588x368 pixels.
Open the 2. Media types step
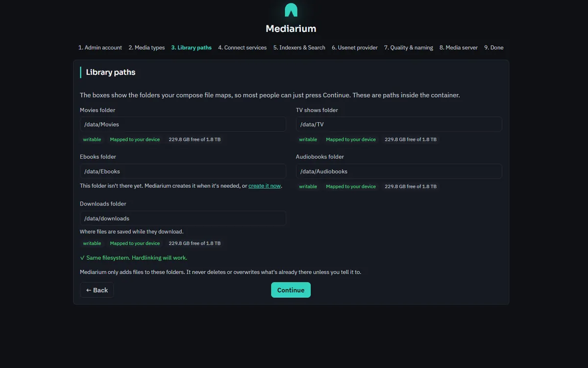click(x=147, y=48)
